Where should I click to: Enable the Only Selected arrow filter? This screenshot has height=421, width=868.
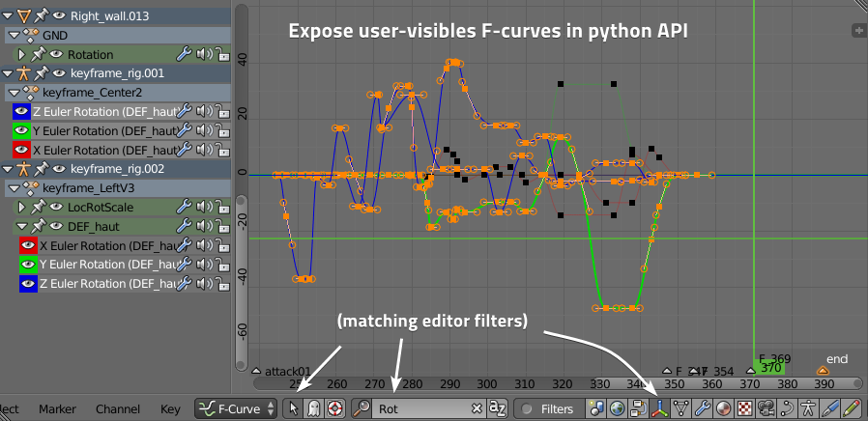[294, 408]
